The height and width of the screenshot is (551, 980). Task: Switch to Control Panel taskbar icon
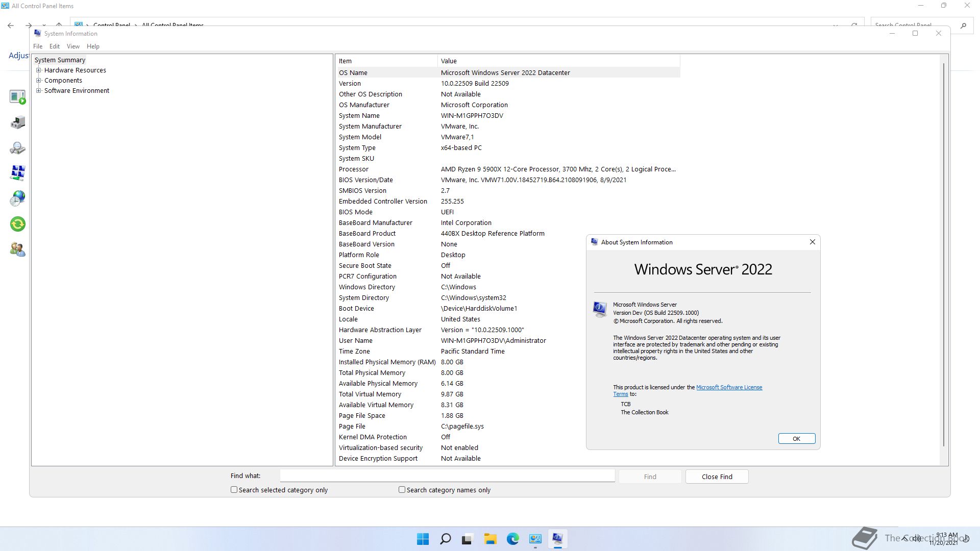click(x=535, y=539)
